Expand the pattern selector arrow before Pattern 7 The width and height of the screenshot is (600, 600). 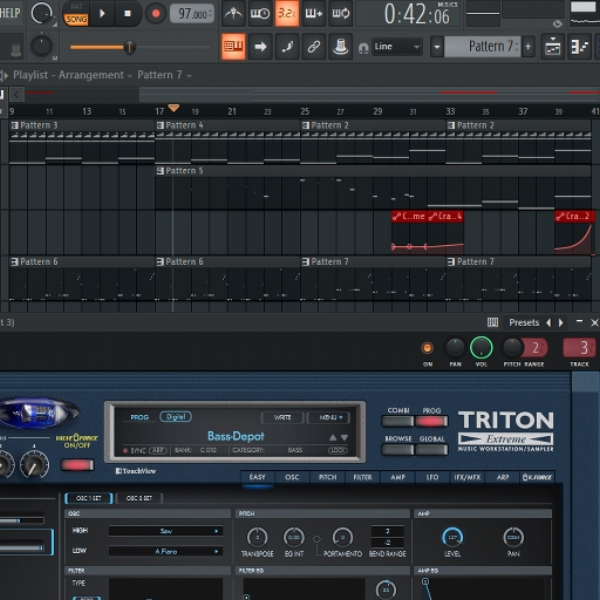[x=437, y=47]
